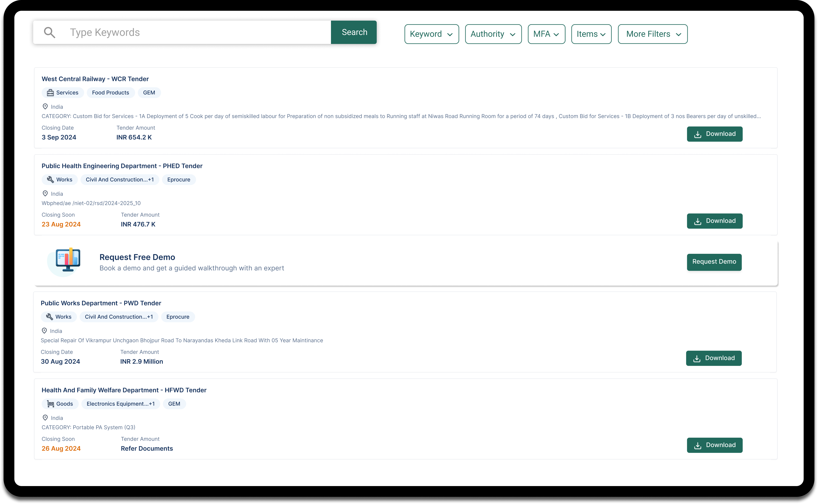Download the PWD tender documents

pyautogui.click(x=714, y=358)
